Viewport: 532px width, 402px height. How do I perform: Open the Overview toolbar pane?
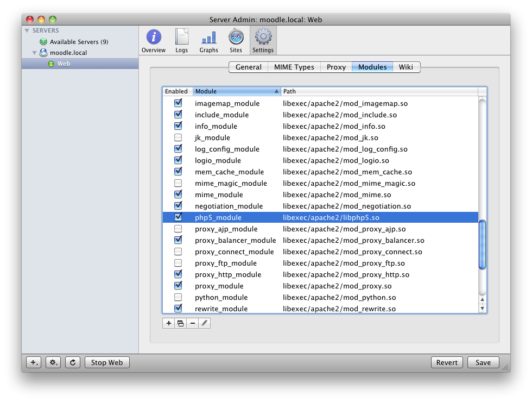[154, 41]
